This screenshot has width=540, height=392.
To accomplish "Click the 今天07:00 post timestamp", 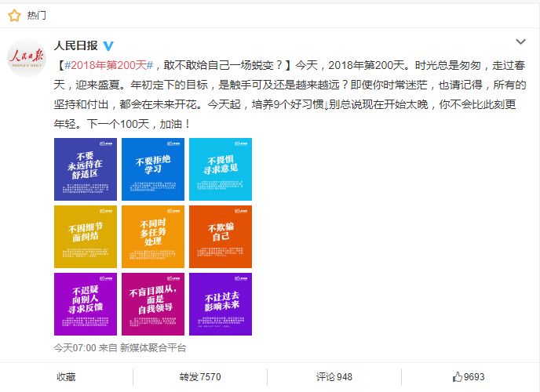I will (x=75, y=347).
